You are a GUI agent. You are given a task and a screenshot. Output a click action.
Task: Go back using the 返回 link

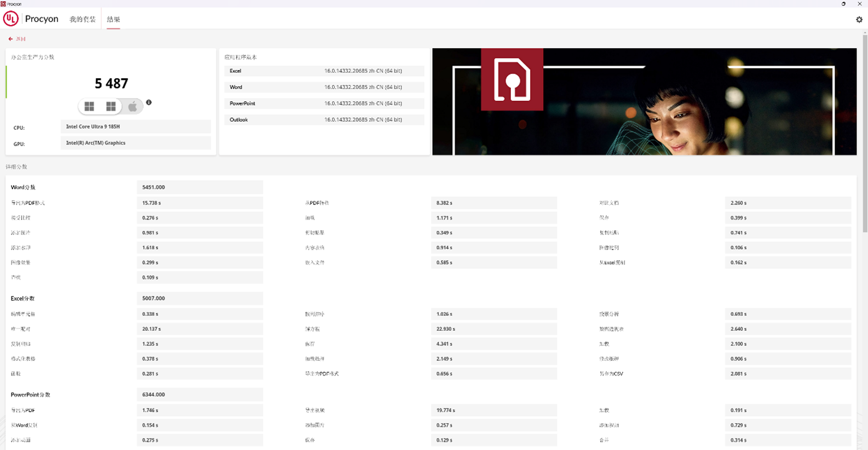click(21, 39)
